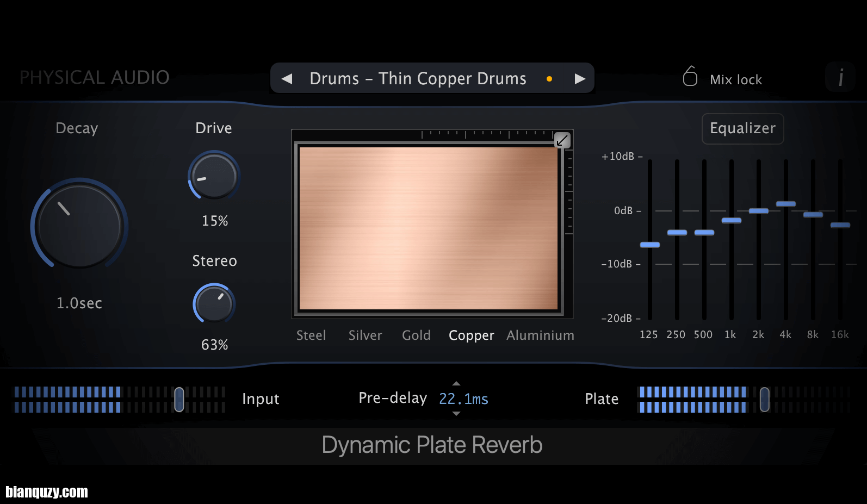
Task: Click the 1k EQ slider handle
Action: [732, 220]
